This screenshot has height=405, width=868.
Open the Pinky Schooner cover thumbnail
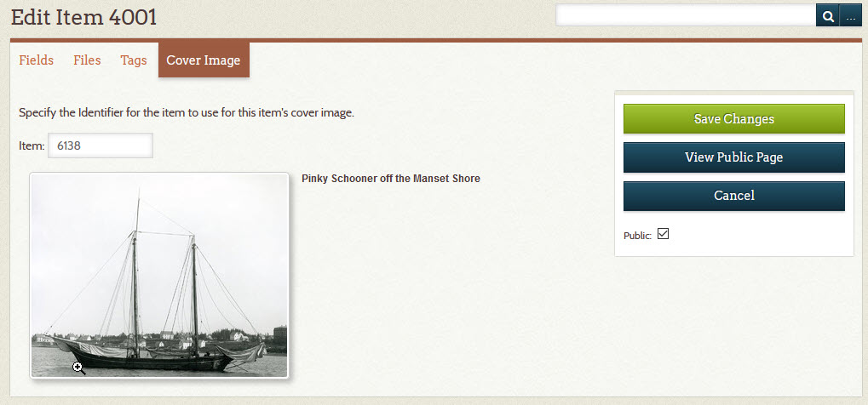click(x=159, y=276)
